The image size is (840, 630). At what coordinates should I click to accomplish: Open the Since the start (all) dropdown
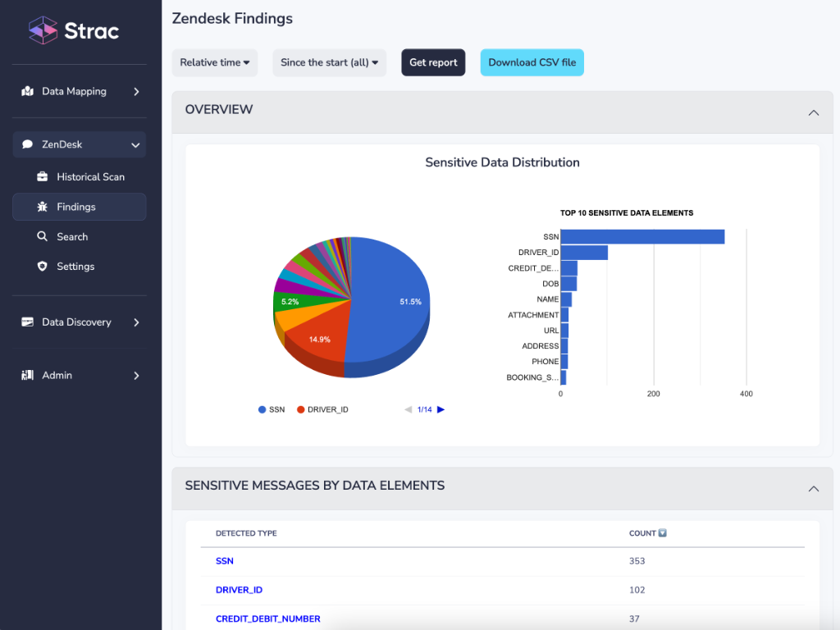pos(329,62)
